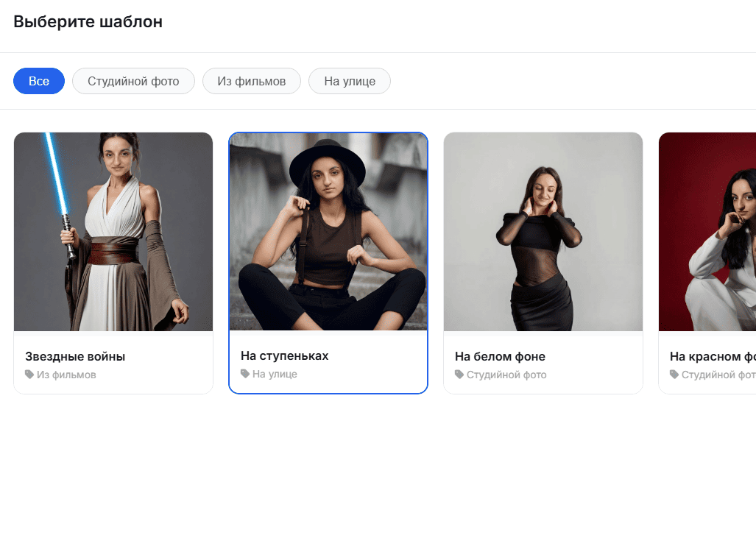Image resolution: width=756 pixels, height=535 pixels.
Task: Switch to the Из фильмов filter tab
Action: 252,81
